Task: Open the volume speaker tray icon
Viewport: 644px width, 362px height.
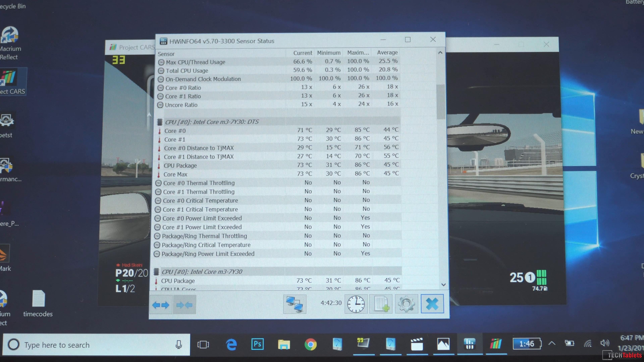Action: [x=605, y=343]
